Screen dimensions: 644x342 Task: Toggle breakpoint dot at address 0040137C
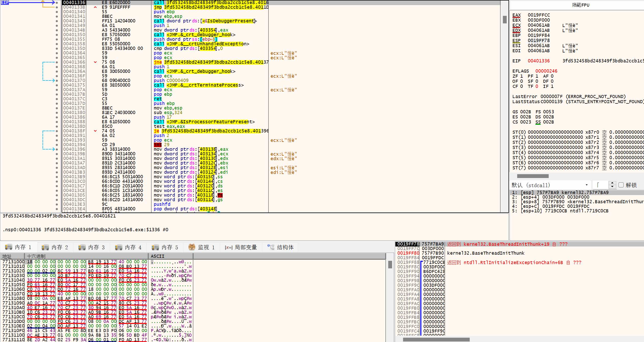coord(57,99)
